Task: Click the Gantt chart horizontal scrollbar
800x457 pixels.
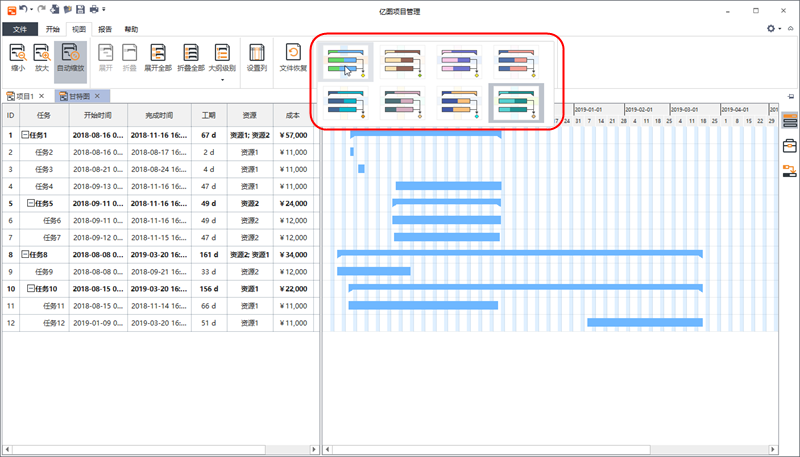Action: click(491, 450)
